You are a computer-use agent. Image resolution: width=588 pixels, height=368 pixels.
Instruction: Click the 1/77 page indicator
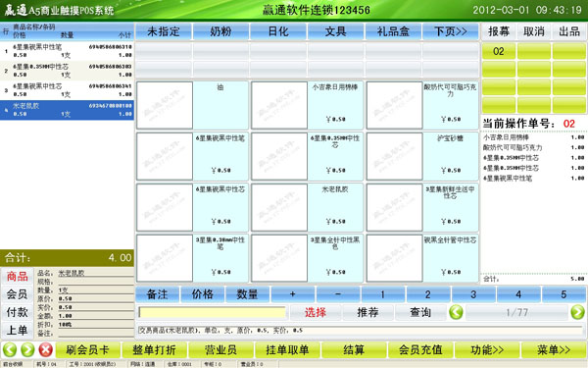pyautogui.click(x=516, y=312)
